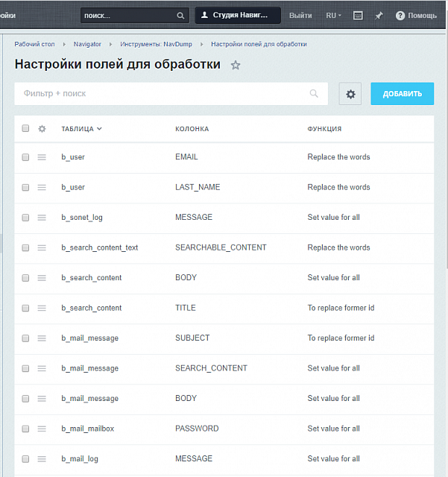448x477 pixels.
Task: Check the b_user LAST_NAME row checkbox
Action: click(x=25, y=187)
